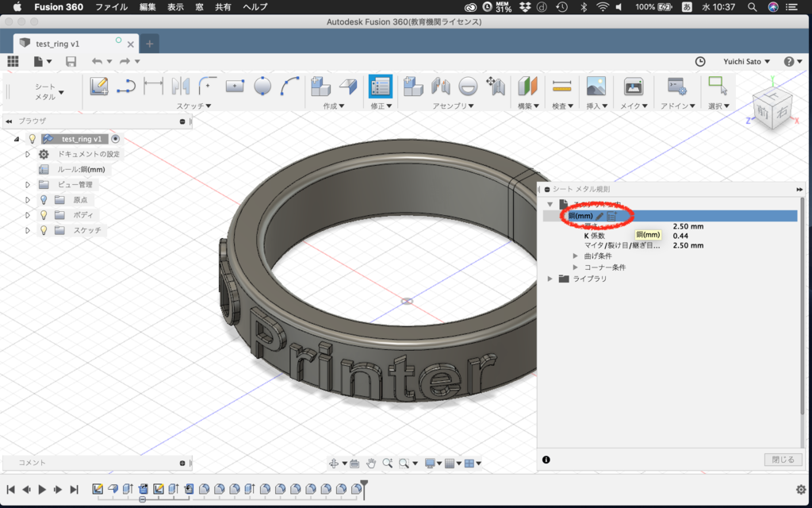812x508 pixels.
Task: Toggle visibility bulb of 原点 folder
Action: pyautogui.click(x=44, y=199)
